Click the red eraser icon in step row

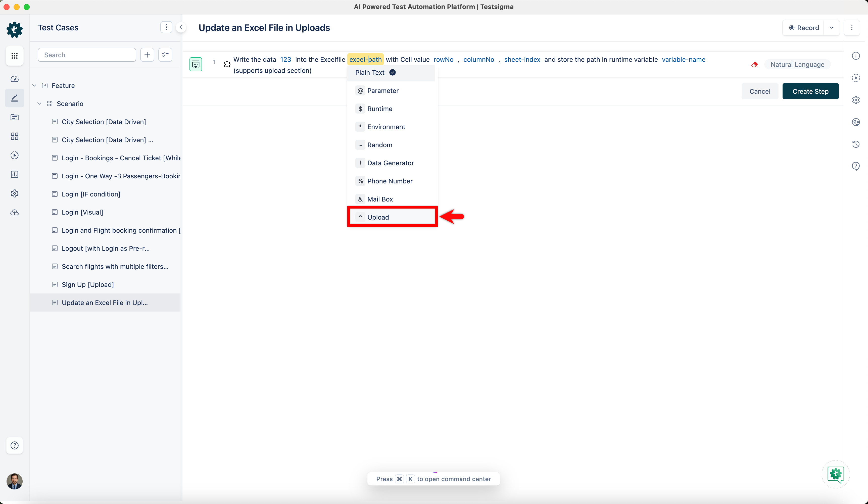[x=754, y=65]
